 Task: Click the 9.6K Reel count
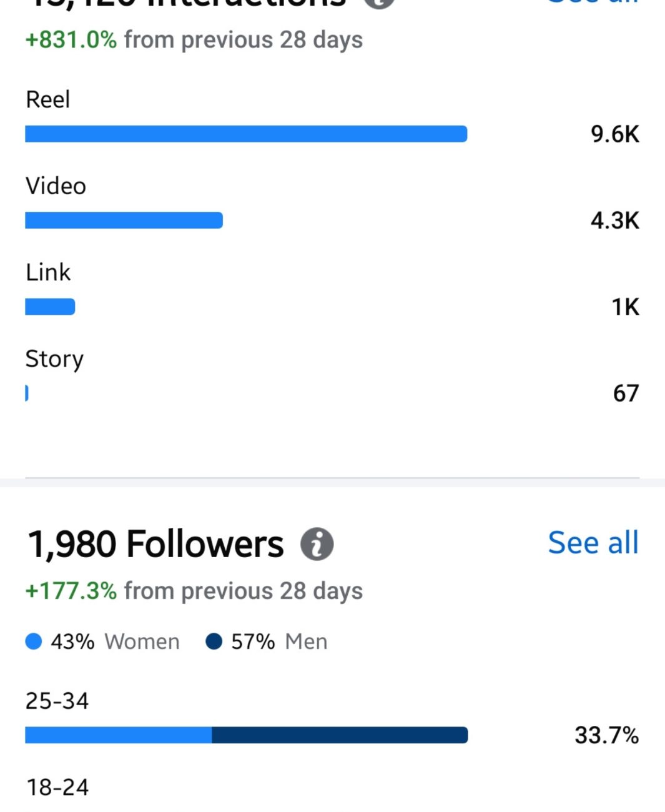click(x=614, y=134)
